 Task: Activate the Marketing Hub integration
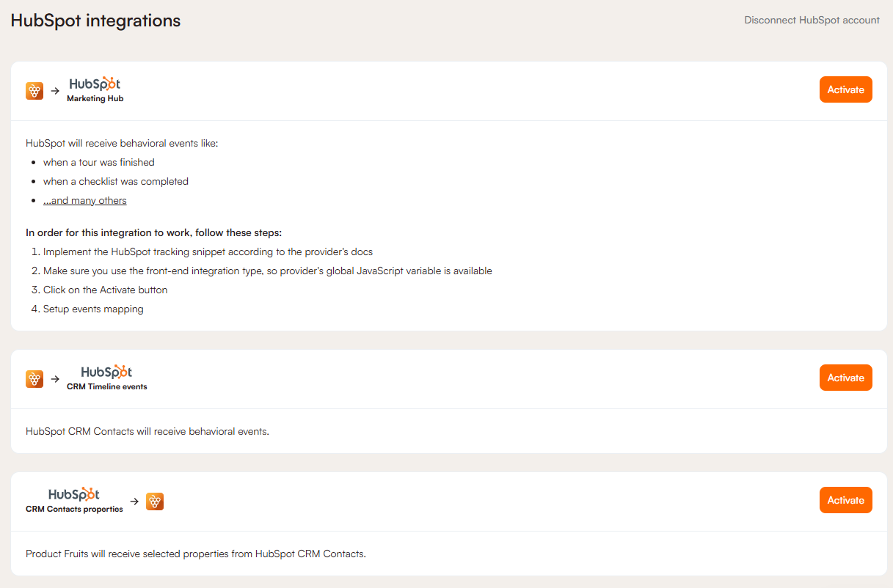pos(845,89)
